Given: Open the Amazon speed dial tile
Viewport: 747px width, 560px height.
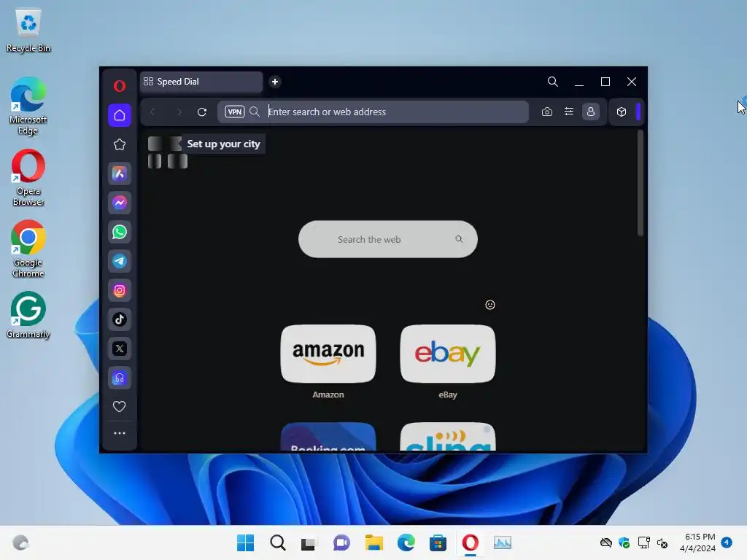Looking at the screenshot, I should pos(328,354).
